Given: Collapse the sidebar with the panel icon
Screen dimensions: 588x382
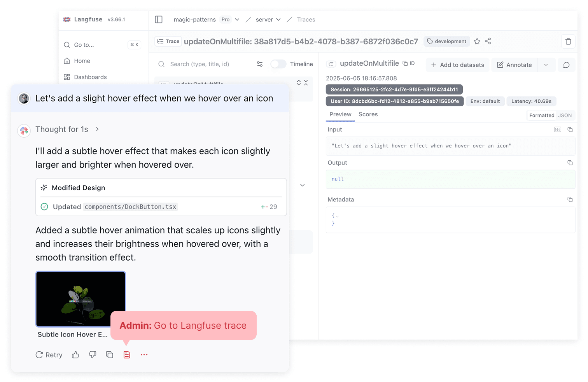Looking at the screenshot, I should (x=159, y=19).
